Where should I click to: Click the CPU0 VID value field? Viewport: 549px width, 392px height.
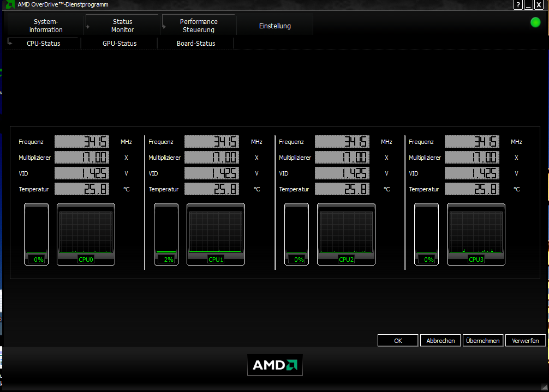tap(82, 173)
